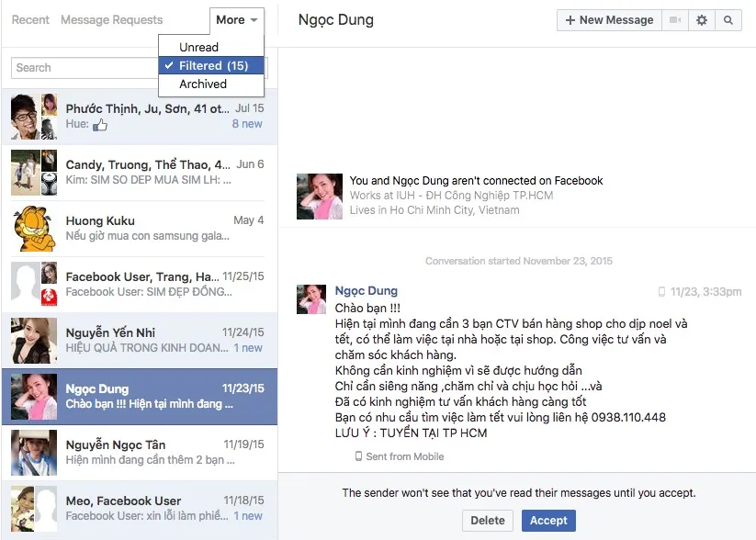Click the 'Chào bạn !!!' message line

[367, 308]
